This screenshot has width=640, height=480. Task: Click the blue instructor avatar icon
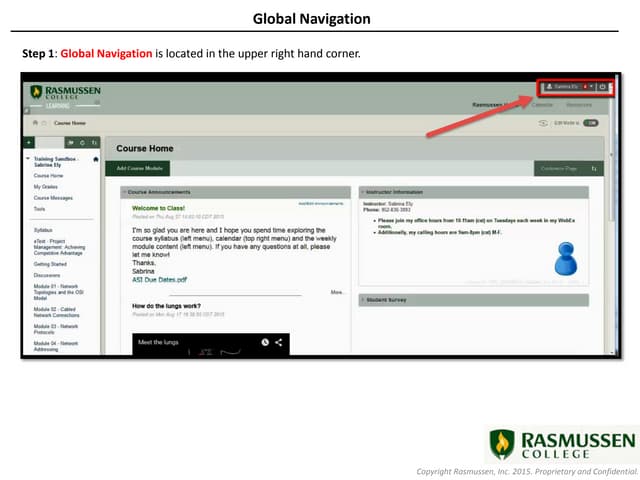[566, 259]
